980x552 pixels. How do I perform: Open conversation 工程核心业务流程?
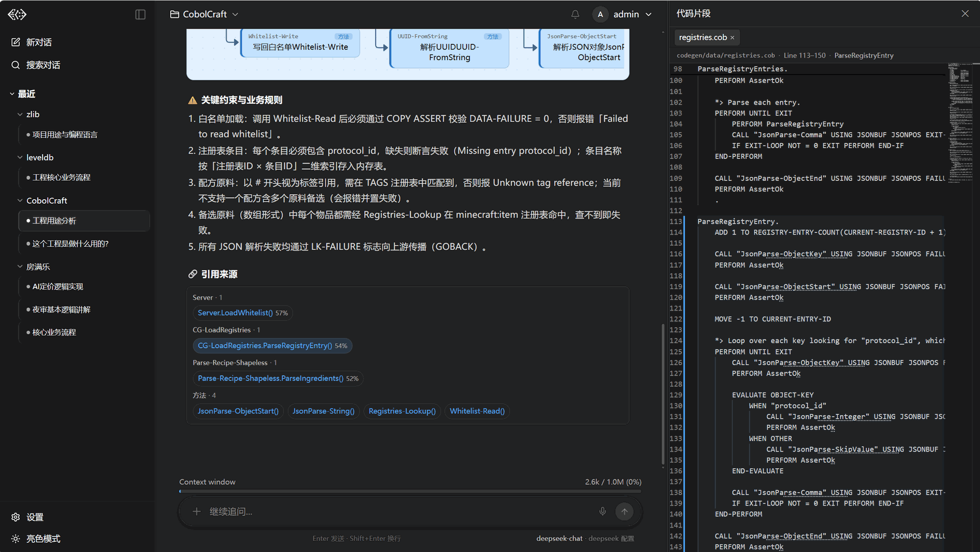(84, 177)
